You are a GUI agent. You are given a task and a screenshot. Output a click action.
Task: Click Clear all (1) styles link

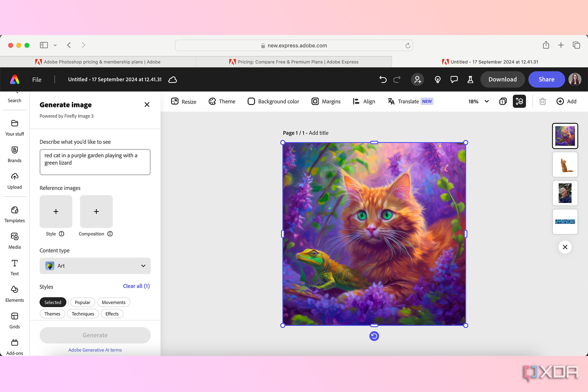point(136,286)
